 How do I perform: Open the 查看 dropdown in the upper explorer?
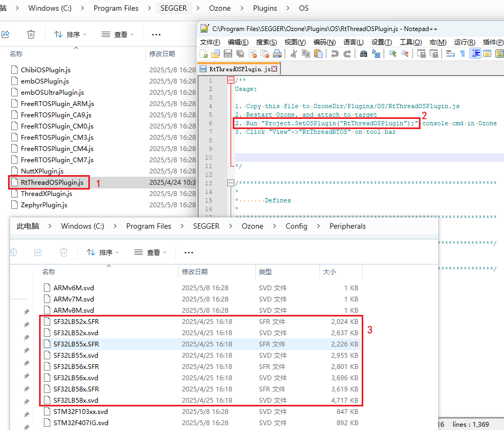tap(118, 34)
